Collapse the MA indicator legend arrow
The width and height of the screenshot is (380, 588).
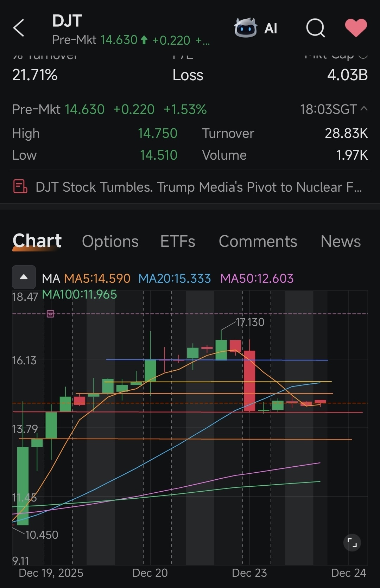coord(24,277)
